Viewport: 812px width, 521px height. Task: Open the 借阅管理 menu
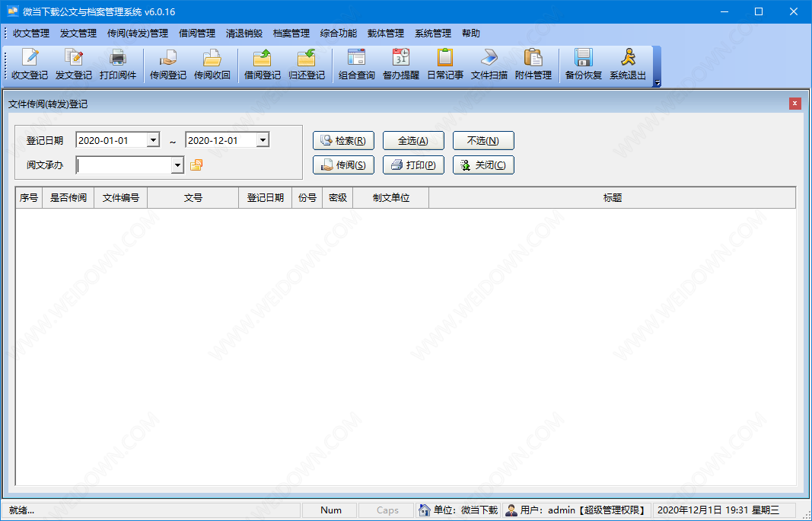tap(197, 34)
